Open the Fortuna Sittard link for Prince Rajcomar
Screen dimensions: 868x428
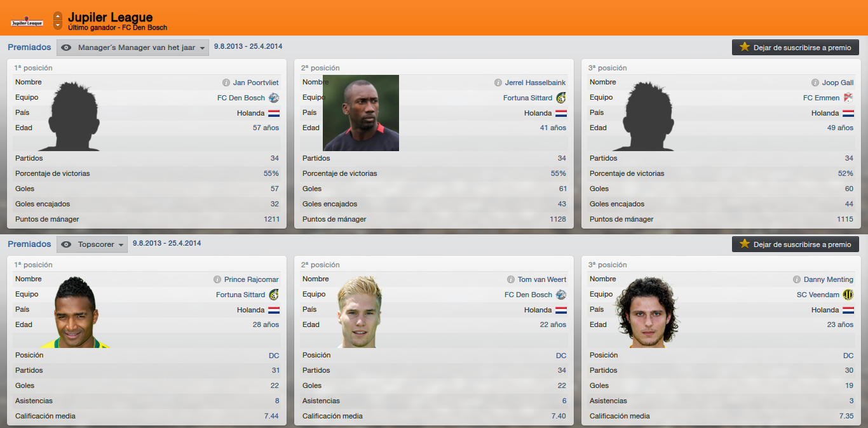tap(240, 295)
